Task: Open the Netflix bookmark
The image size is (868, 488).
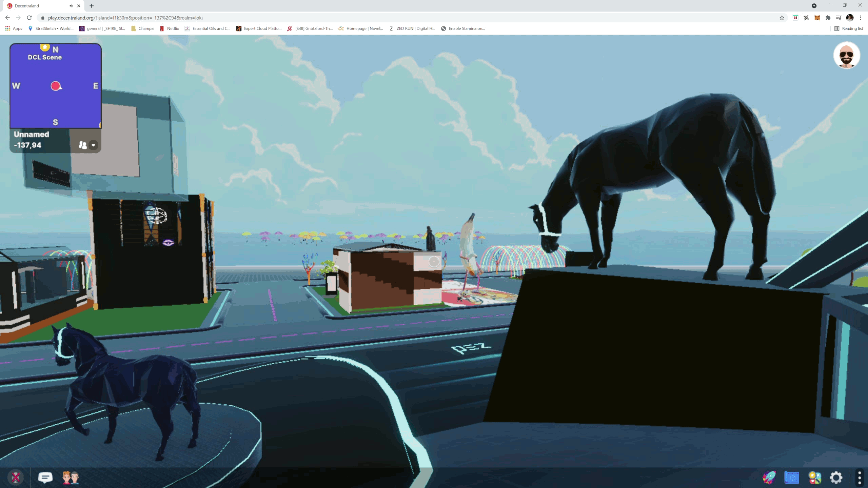Action: (x=169, y=28)
